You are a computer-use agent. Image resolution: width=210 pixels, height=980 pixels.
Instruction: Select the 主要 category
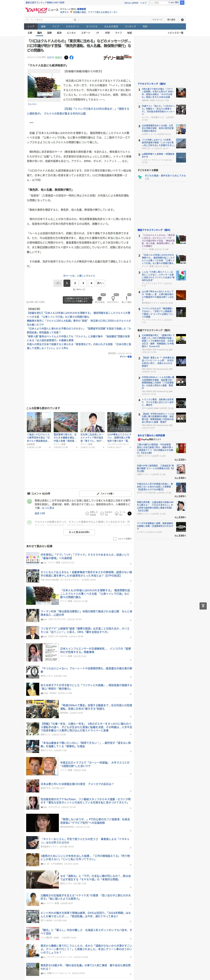pos(30,33)
